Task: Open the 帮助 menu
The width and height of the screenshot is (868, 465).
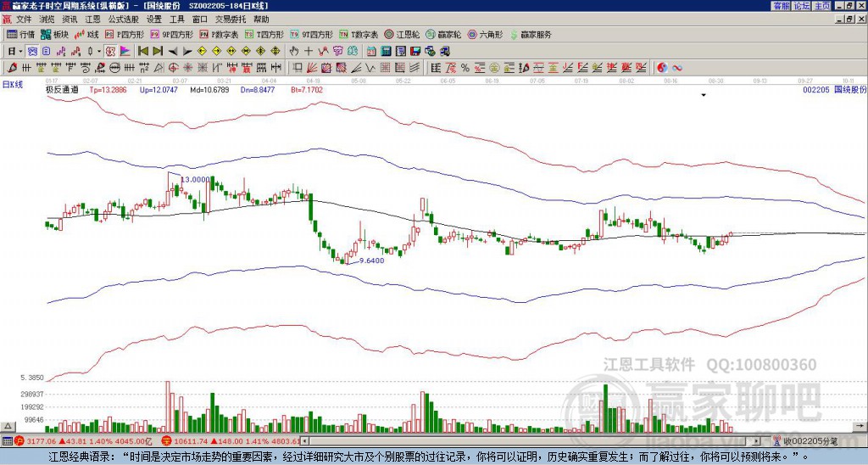Action: pos(261,20)
